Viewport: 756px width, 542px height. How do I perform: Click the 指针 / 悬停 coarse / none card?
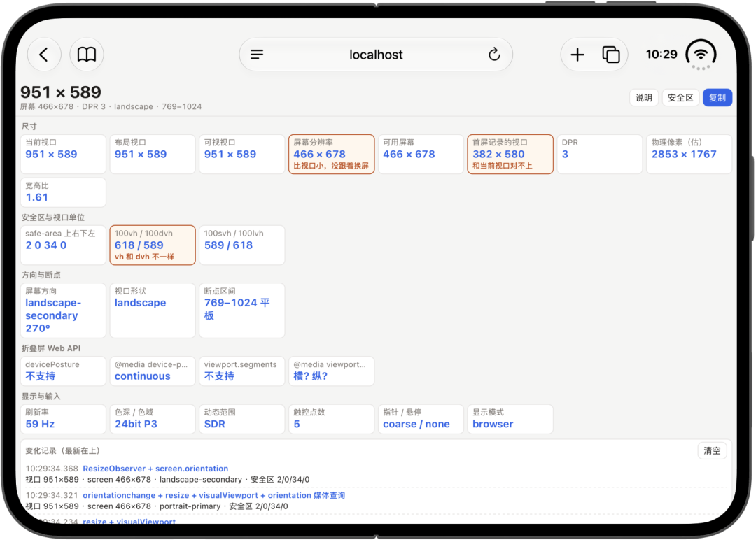click(x=421, y=419)
